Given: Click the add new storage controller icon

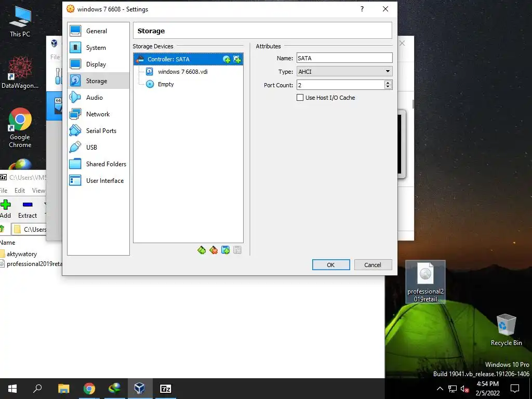Looking at the screenshot, I should [202, 250].
